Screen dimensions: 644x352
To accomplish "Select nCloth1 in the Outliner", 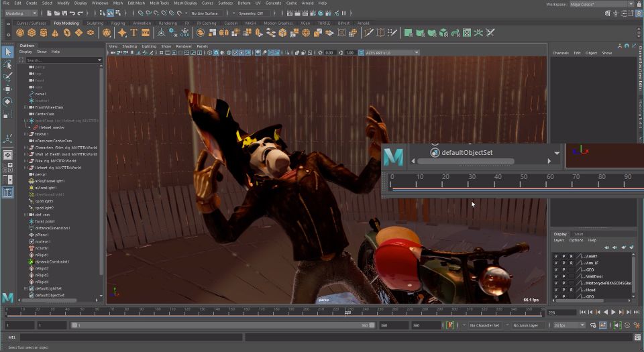I will click(x=42, y=248).
